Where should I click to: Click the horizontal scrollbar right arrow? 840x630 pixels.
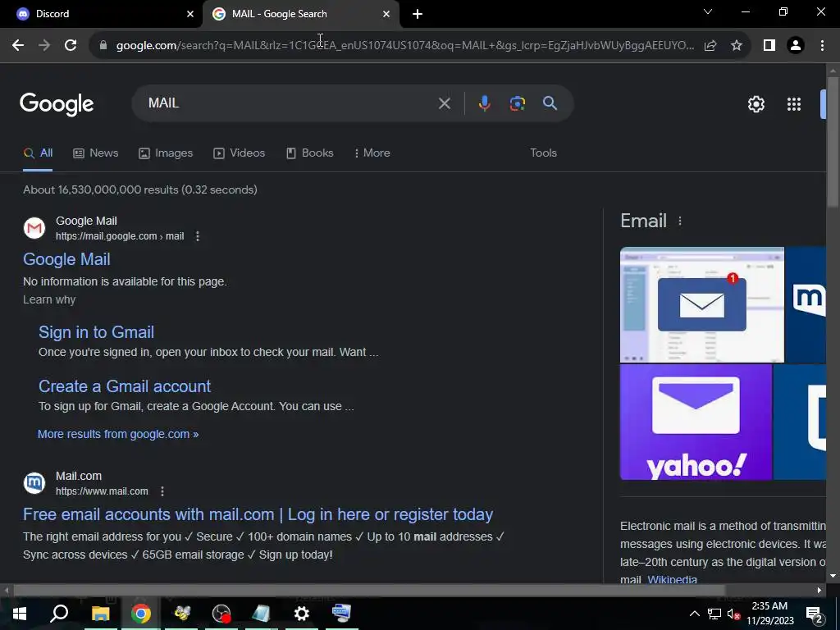tap(819, 591)
